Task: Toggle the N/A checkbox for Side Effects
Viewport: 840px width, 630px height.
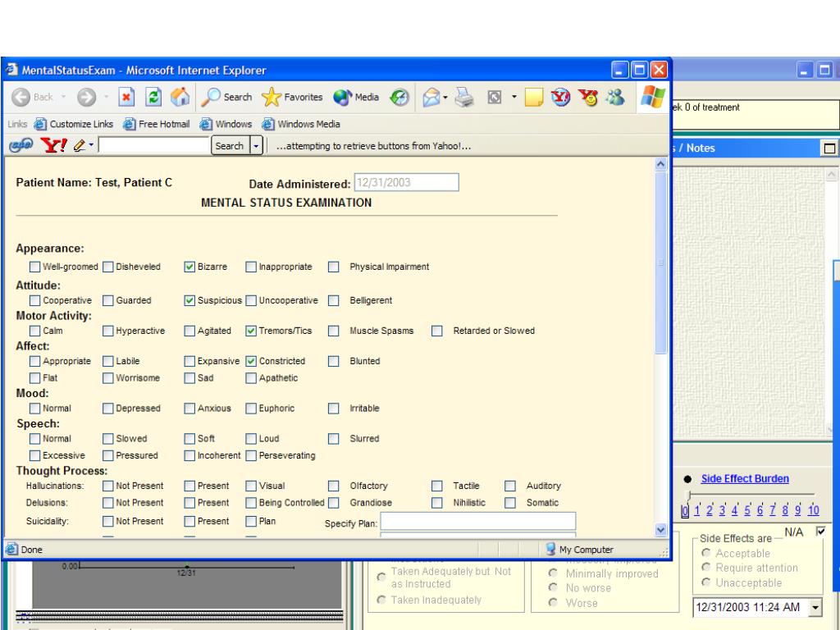Action: 820,531
